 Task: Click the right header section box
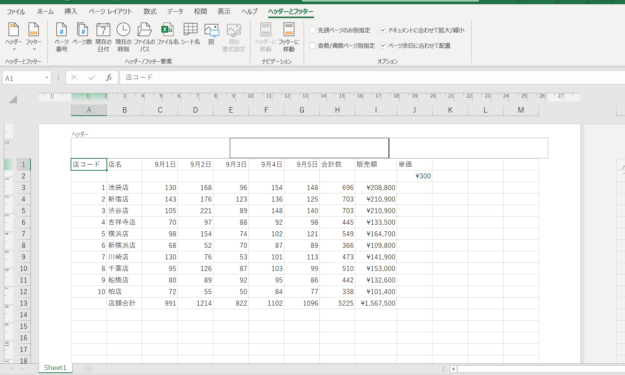tap(468, 148)
